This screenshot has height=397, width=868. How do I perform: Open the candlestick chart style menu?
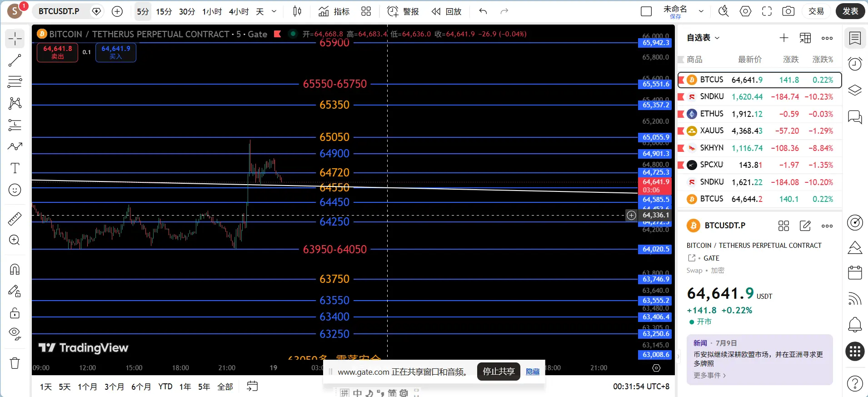pos(297,11)
